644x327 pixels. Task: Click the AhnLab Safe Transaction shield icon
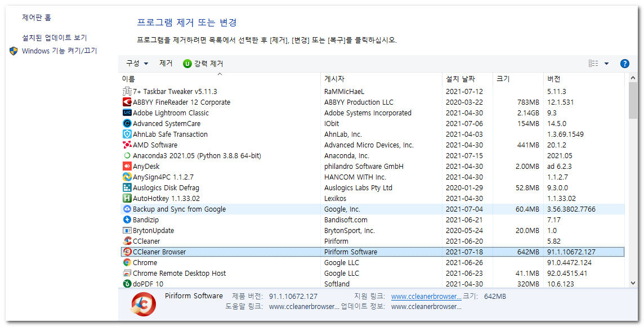click(x=127, y=134)
